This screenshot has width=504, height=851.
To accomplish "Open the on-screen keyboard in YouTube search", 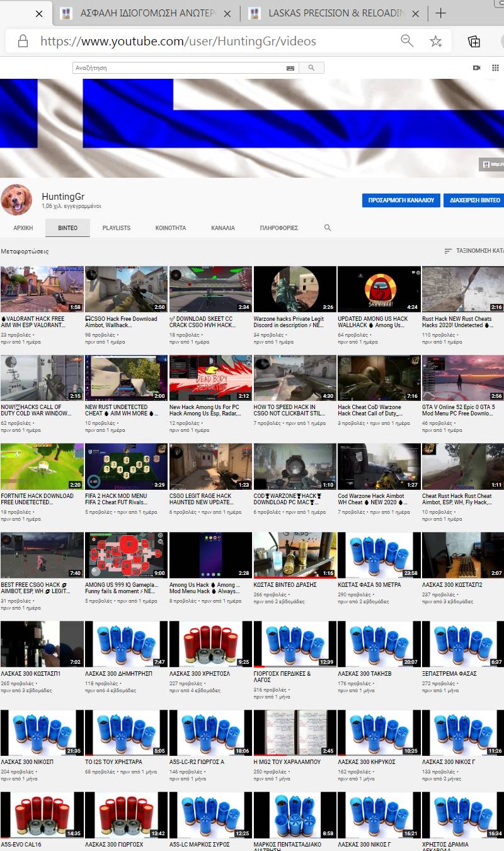I will (290, 67).
